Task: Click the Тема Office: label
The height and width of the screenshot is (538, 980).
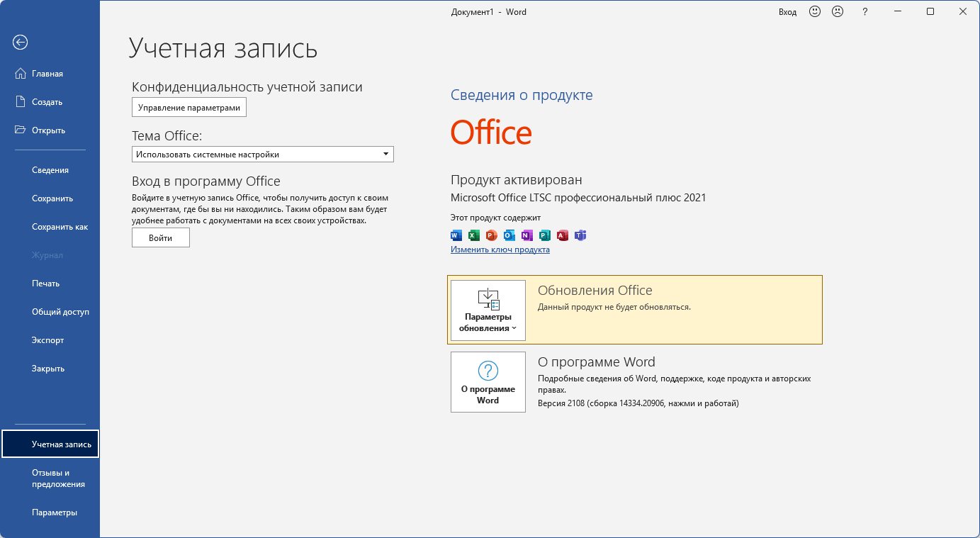Action: [167, 135]
